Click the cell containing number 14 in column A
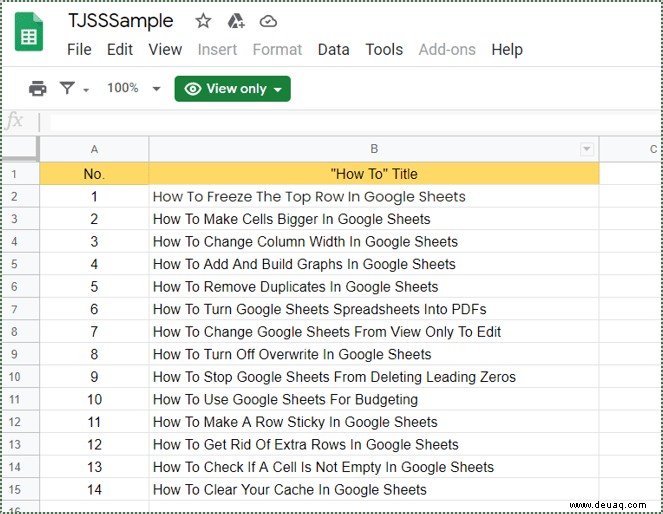 point(94,489)
